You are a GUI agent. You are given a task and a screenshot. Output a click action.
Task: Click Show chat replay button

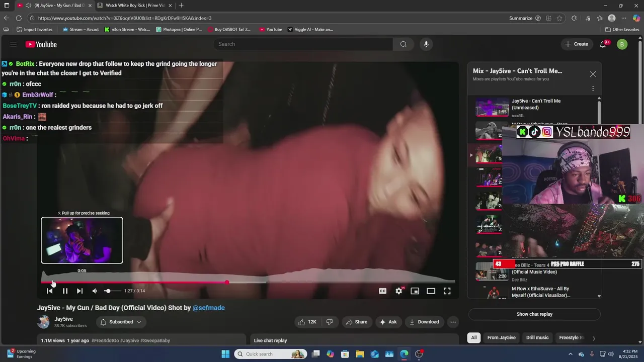pos(534,314)
